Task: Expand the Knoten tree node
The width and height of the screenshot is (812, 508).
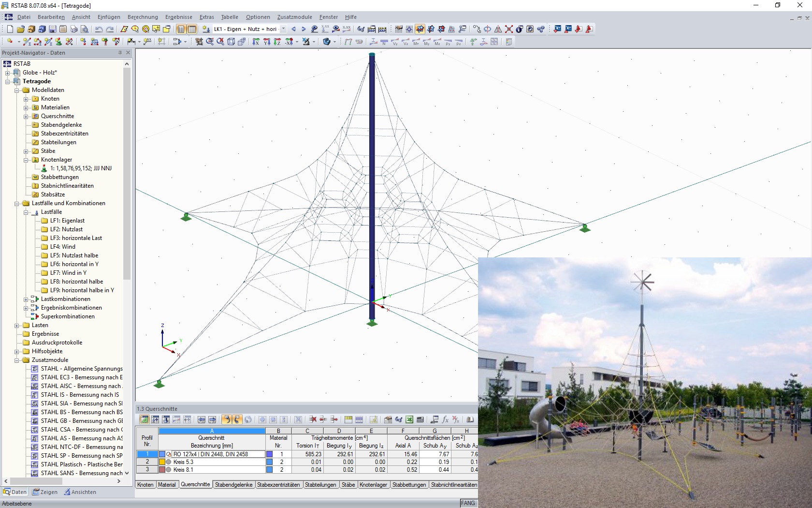Action: click(x=27, y=98)
